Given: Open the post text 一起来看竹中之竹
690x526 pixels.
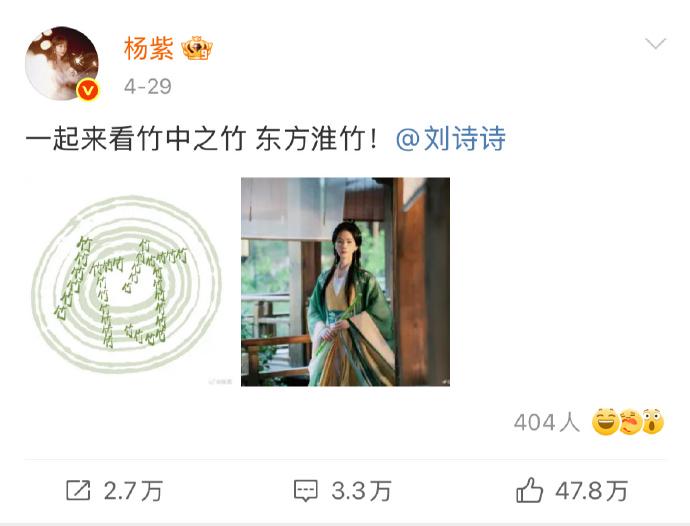Looking at the screenshot, I should pyautogui.click(x=136, y=139).
